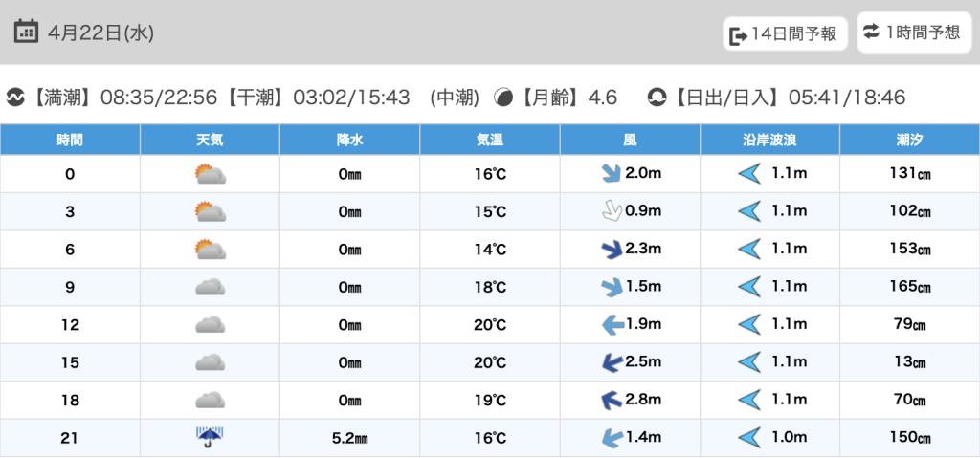The height and width of the screenshot is (458, 980).
Task: Click the dark wind arrow showing 2.8m
Action: click(608, 400)
